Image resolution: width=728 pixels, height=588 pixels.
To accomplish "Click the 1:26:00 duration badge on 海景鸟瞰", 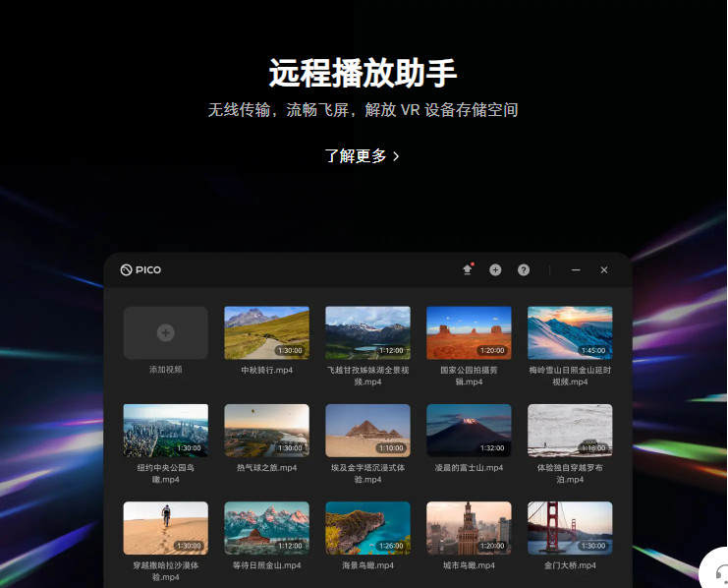I will click(x=391, y=546).
